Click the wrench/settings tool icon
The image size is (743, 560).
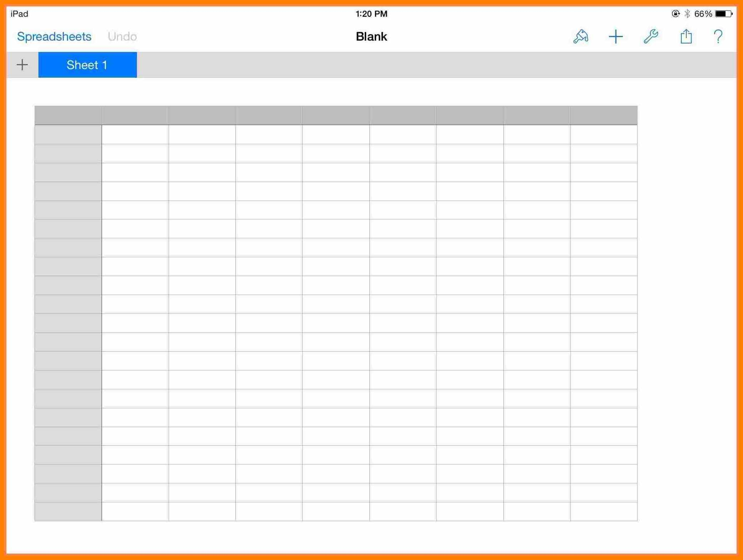point(651,37)
